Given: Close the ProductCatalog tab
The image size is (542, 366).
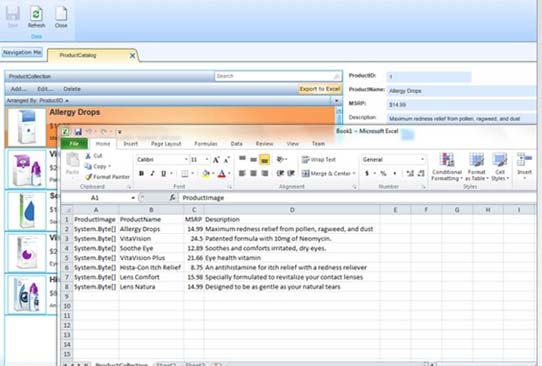Looking at the screenshot, I should [132, 56].
